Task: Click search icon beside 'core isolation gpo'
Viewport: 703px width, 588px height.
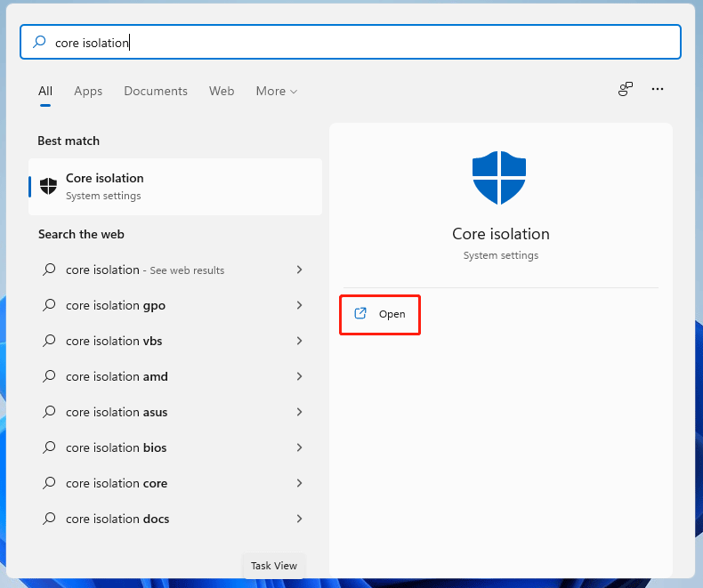Action: pos(49,305)
